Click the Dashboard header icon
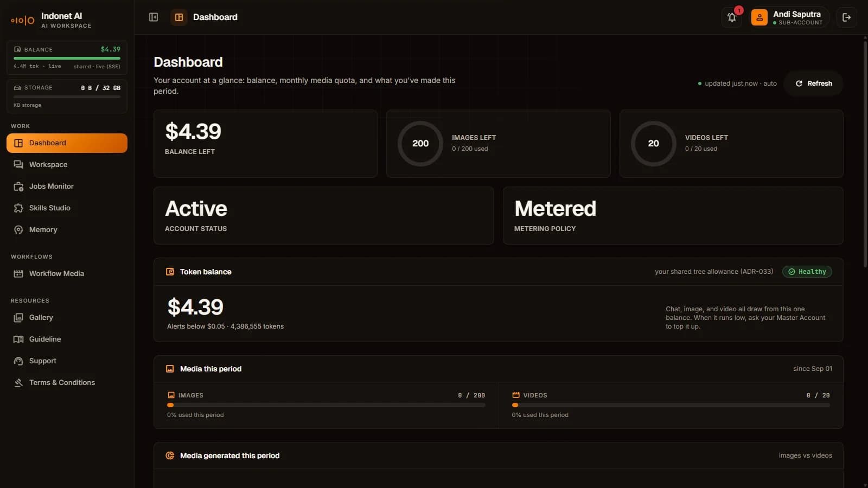This screenshot has height=488, width=868. click(x=179, y=17)
